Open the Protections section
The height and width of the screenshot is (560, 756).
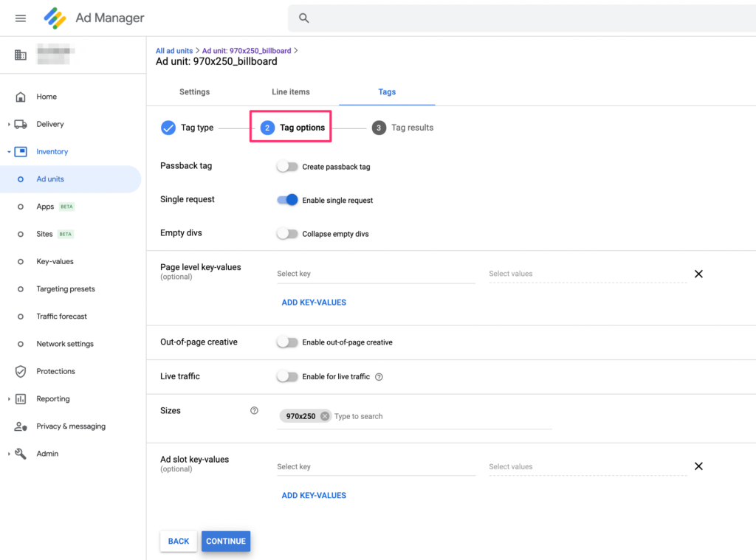(x=56, y=371)
